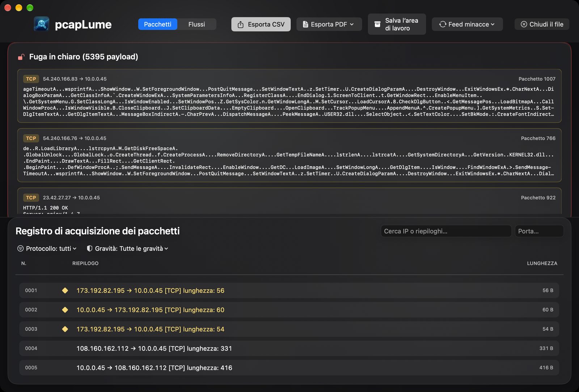579x392 pixels.
Task: Select the Pacchetto 922 label
Action: (x=538, y=198)
